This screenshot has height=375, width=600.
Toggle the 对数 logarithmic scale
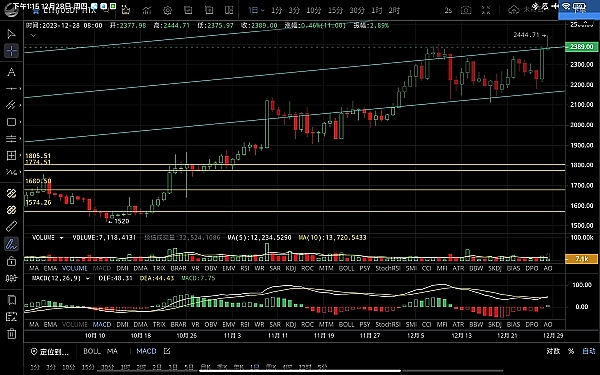click(x=553, y=351)
